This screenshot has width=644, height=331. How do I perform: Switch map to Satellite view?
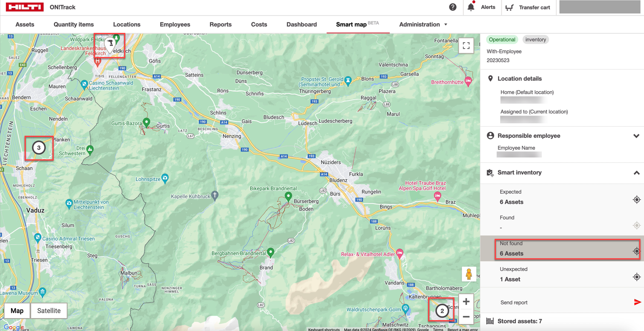(x=49, y=311)
